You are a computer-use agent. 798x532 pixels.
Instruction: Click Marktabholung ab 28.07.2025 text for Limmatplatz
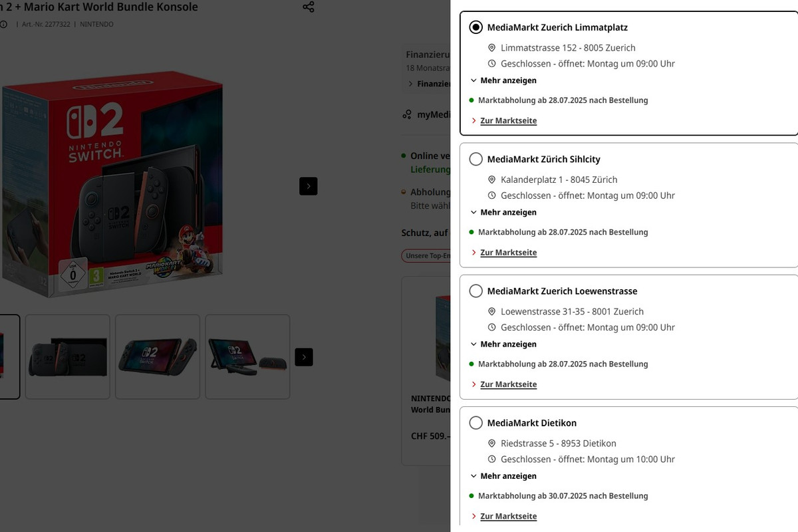pyautogui.click(x=563, y=100)
